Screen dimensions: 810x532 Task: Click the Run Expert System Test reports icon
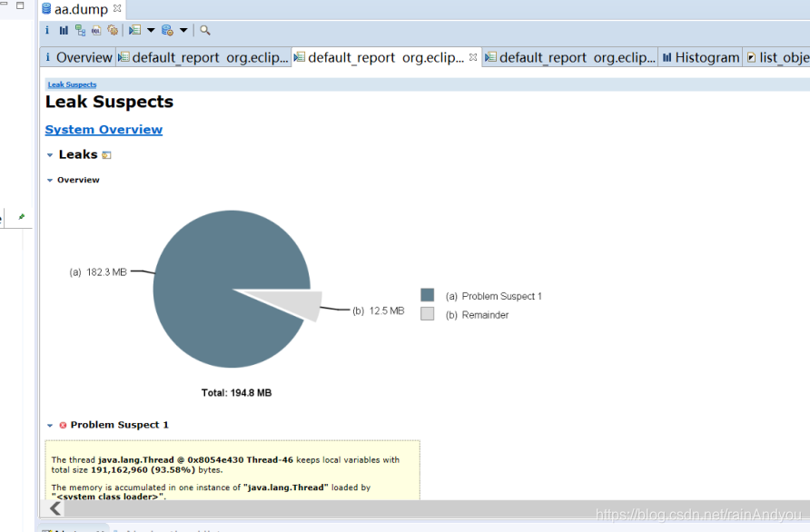click(x=134, y=31)
